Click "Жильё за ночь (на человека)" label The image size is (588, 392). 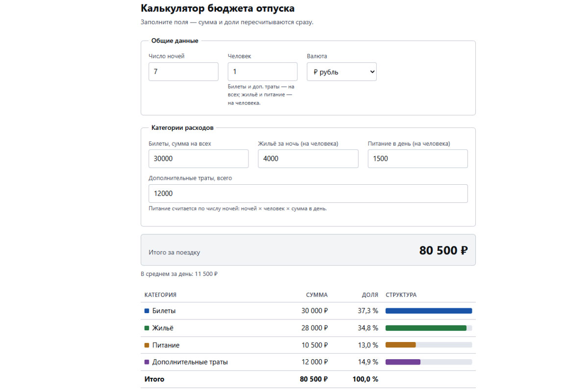point(298,144)
